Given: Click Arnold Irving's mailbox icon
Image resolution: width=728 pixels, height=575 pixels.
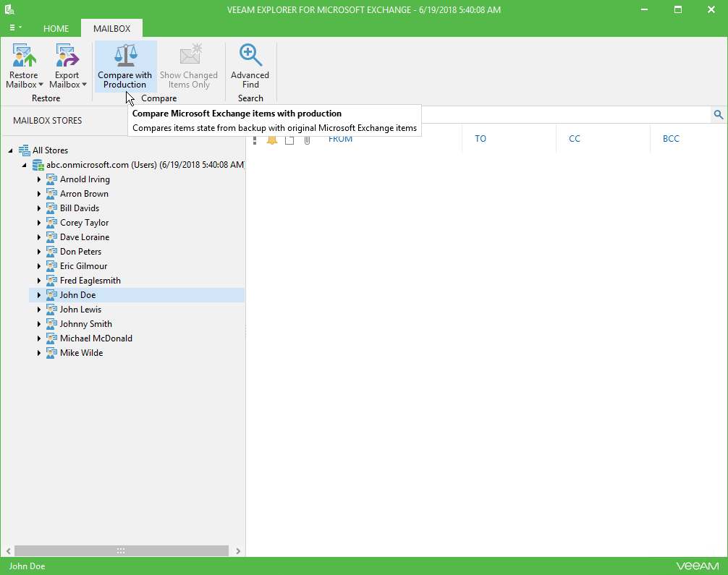Looking at the screenshot, I should coord(51,179).
